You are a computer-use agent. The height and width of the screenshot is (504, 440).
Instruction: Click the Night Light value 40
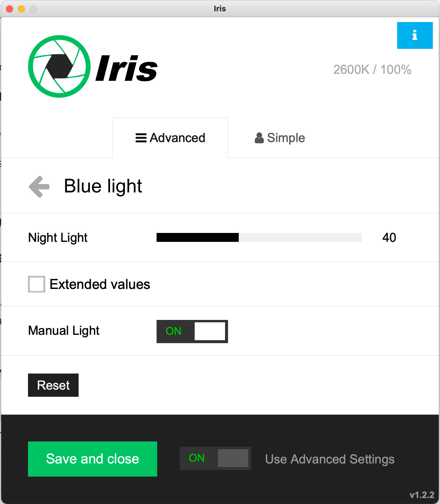[389, 238]
